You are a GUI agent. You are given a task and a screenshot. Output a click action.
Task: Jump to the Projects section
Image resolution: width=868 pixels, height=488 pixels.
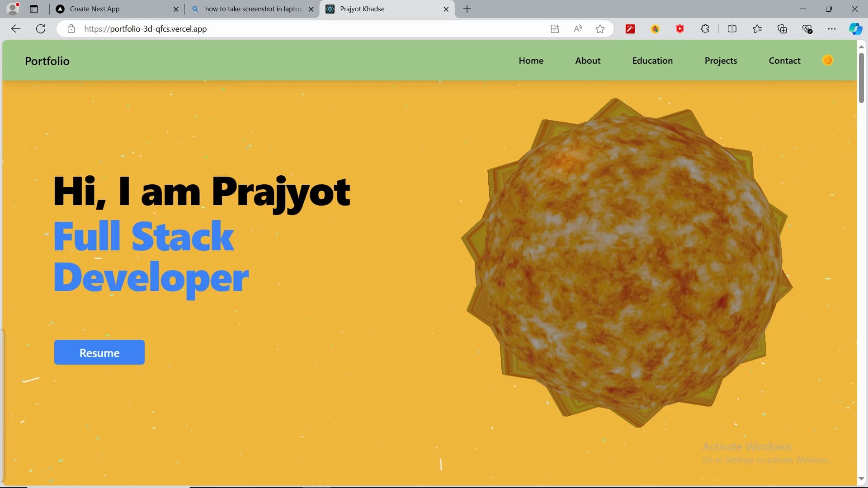[x=721, y=61]
